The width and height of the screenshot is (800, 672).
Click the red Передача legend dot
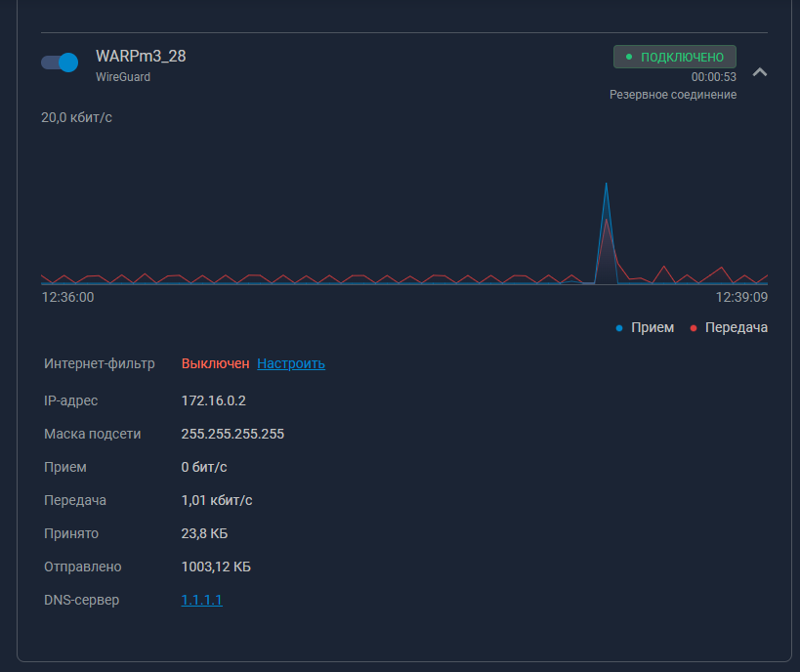click(x=694, y=328)
